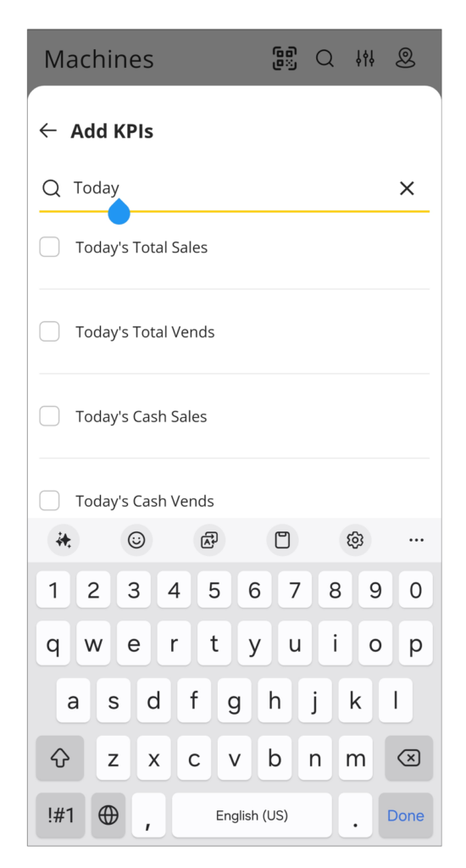Image resolution: width=466 pixels, height=868 pixels.
Task: Open the keyboard clipboard icon
Action: [282, 540]
